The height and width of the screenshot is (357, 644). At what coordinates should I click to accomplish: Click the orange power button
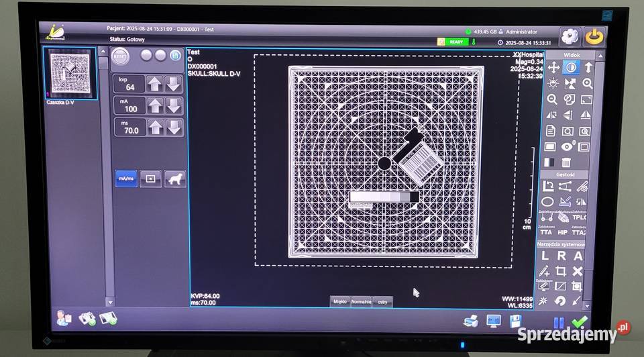(x=594, y=36)
